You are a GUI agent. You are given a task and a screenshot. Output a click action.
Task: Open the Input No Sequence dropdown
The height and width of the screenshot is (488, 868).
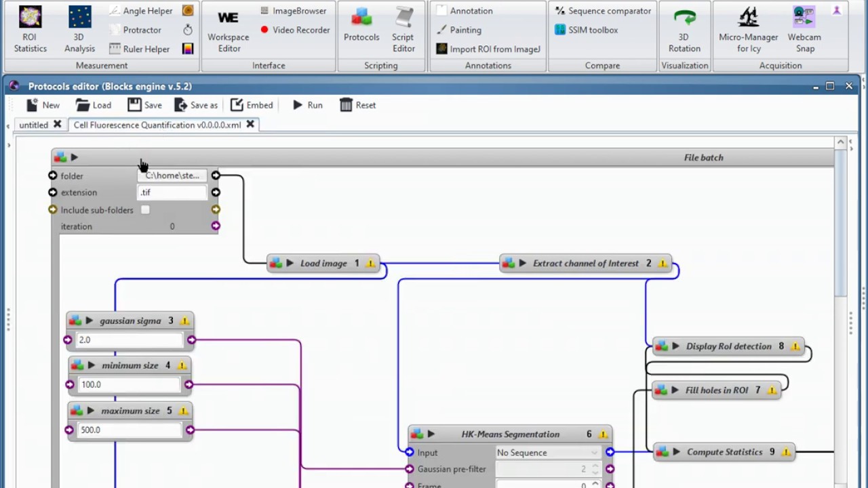547,453
